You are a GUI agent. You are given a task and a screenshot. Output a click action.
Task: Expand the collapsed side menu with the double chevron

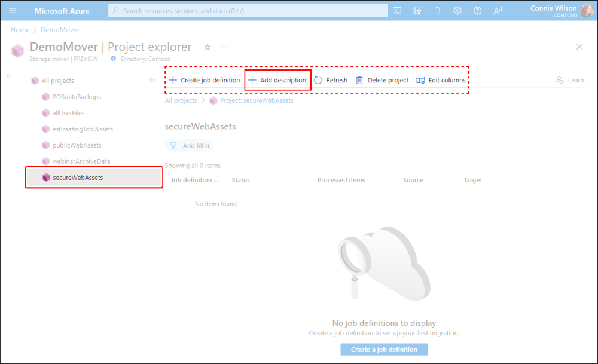click(x=8, y=77)
